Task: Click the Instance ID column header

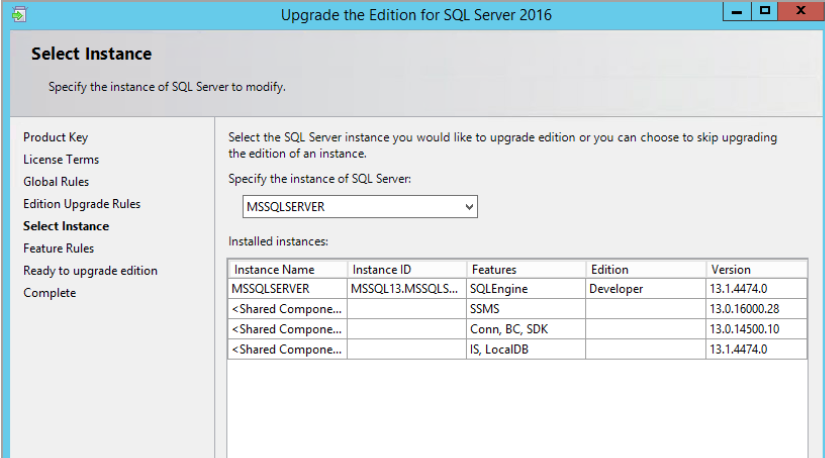Action: 407,270
